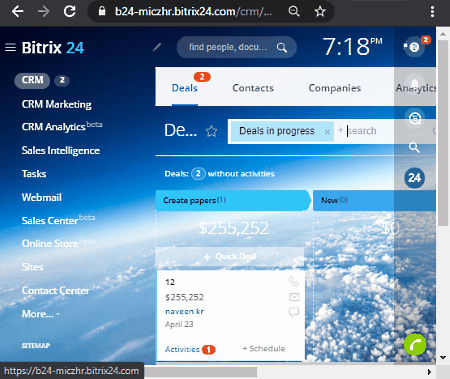Image resolution: width=450 pixels, height=379 pixels.
Task: Click scroll right arrow on horizontal scrollbar
Action: point(430,372)
